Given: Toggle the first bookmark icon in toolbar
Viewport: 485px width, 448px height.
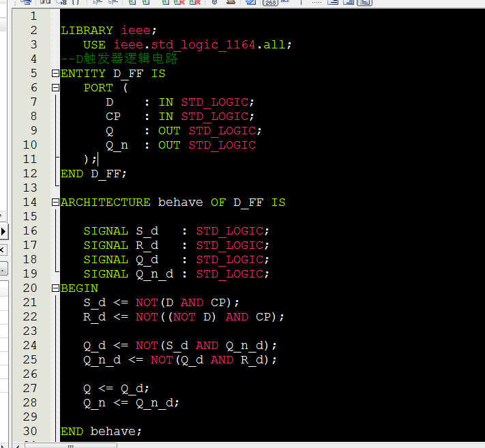Looking at the screenshot, I should tap(132, 2).
